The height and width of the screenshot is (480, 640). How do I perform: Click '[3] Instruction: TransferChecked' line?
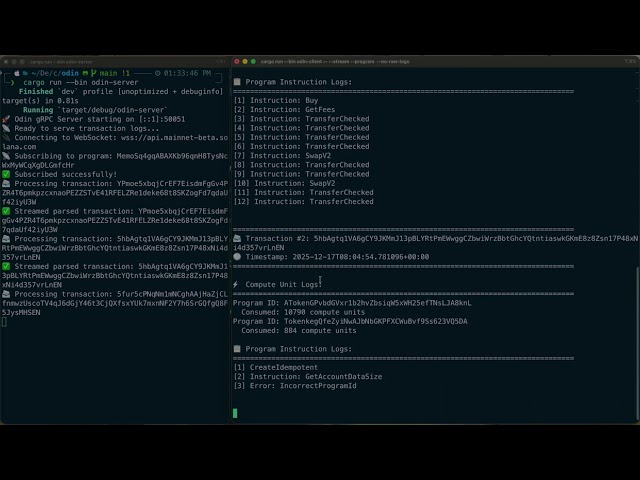[302, 119]
